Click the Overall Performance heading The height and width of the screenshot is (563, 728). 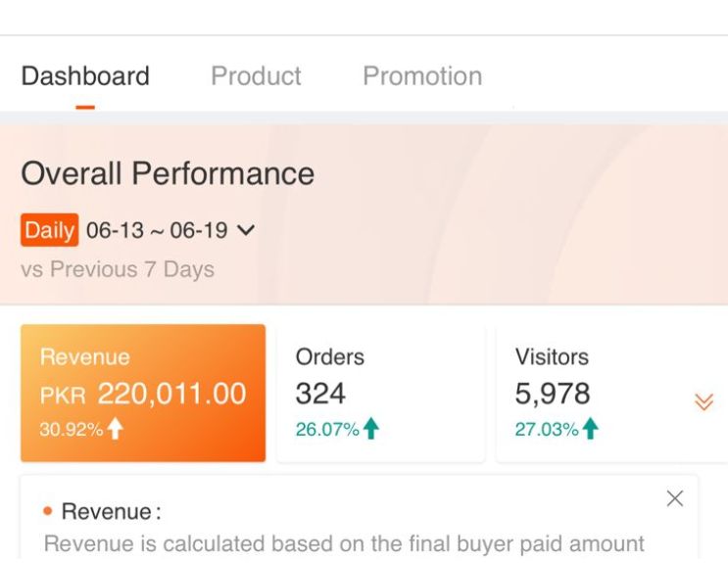pyautogui.click(x=168, y=174)
